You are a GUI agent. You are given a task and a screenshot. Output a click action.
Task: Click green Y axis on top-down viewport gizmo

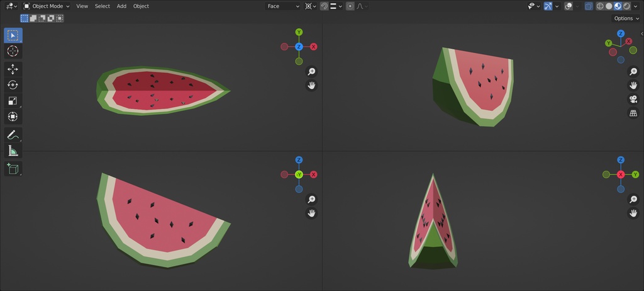click(x=299, y=32)
